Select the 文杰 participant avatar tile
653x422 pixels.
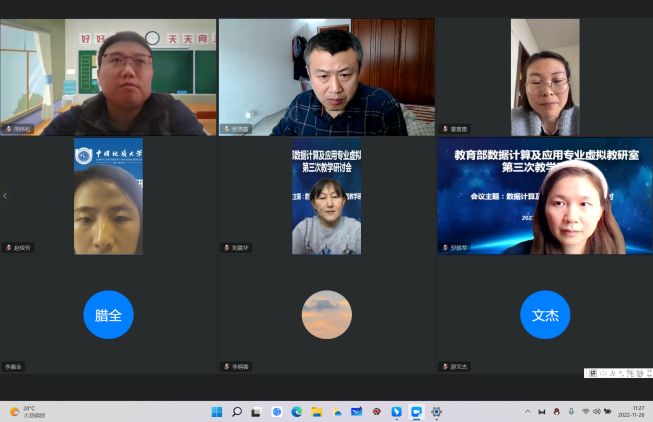click(x=545, y=315)
